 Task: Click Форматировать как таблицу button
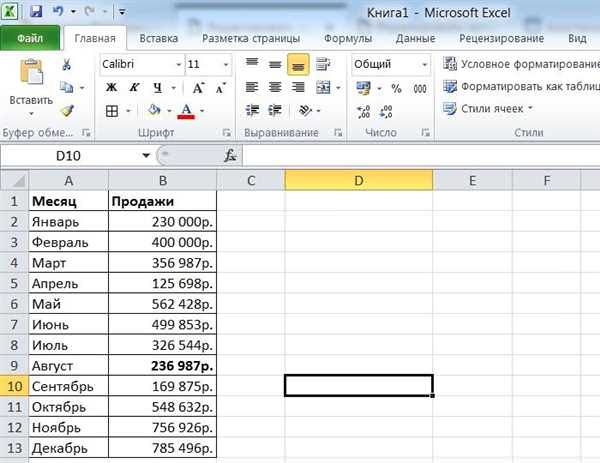point(521,86)
